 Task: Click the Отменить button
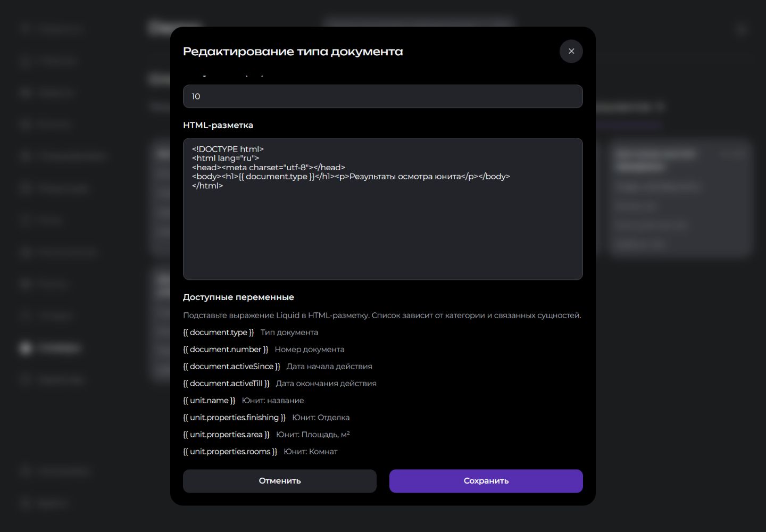pos(279,481)
